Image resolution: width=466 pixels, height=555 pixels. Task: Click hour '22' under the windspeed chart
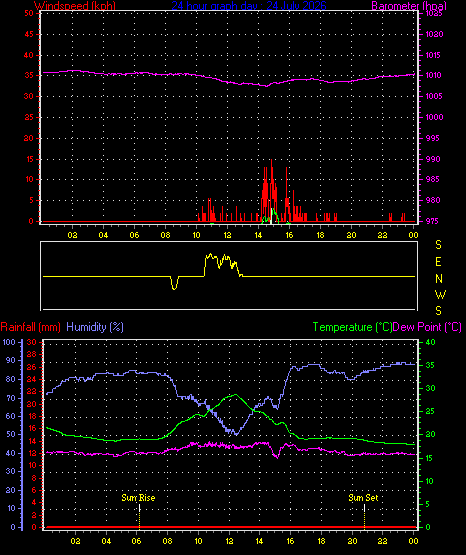pyautogui.click(x=382, y=235)
